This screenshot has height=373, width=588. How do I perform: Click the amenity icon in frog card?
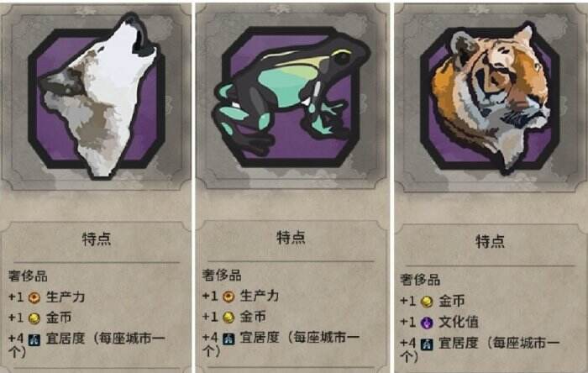(x=228, y=339)
